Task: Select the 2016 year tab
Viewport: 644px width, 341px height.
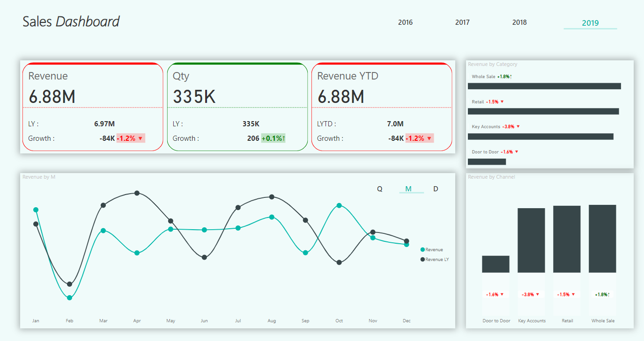Action: 405,22
